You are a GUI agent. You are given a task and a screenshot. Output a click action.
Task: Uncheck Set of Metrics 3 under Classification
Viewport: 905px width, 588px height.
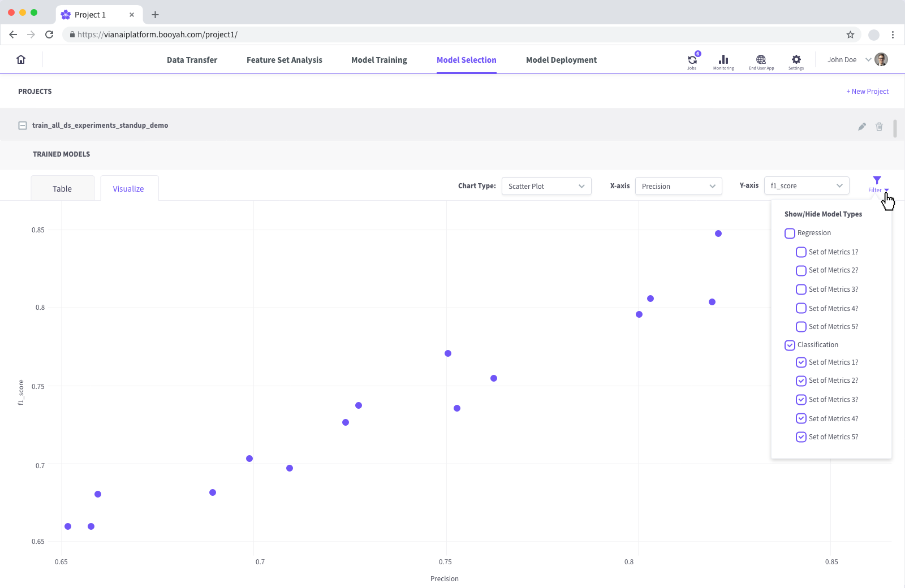pos(801,399)
